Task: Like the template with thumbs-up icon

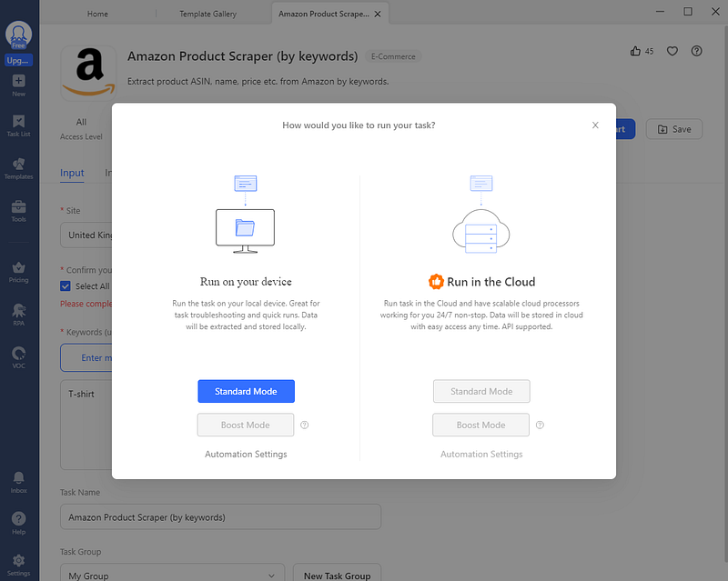Action: [635, 51]
